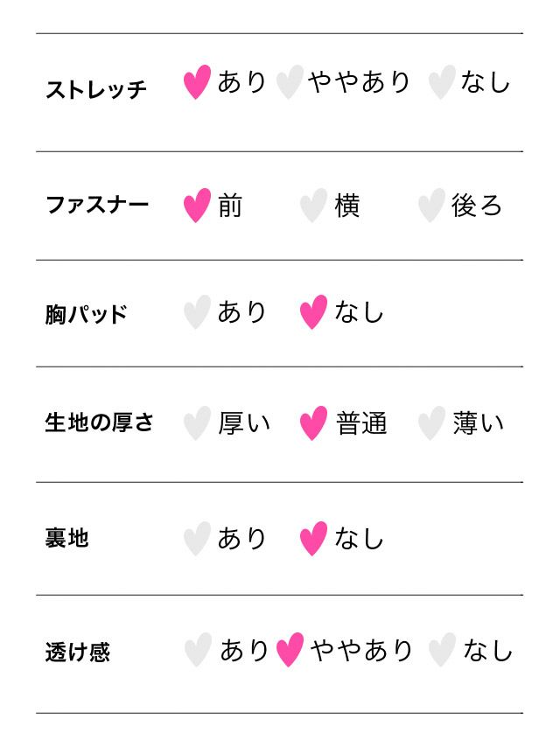Click the pink heart for 透け感 ややあり
The width and height of the screenshot is (560, 747).
pyautogui.click(x=290, y=650)
